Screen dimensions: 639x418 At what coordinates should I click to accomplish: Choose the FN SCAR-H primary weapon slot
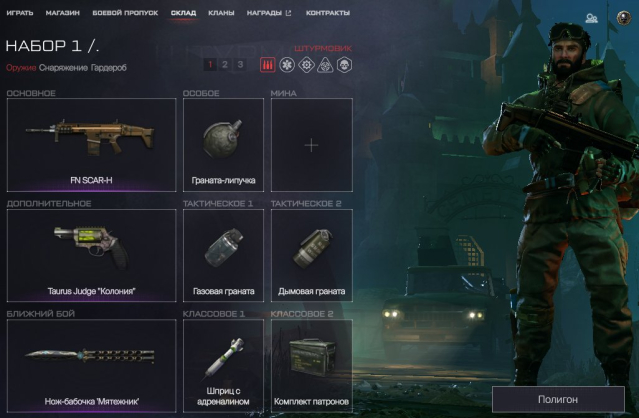[92, 145]
